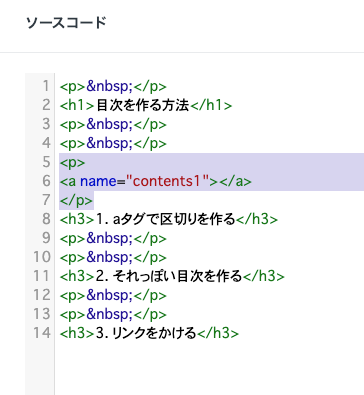Click the closing </h3> tag on line 14
364x395 pixels.
[218, 333]
